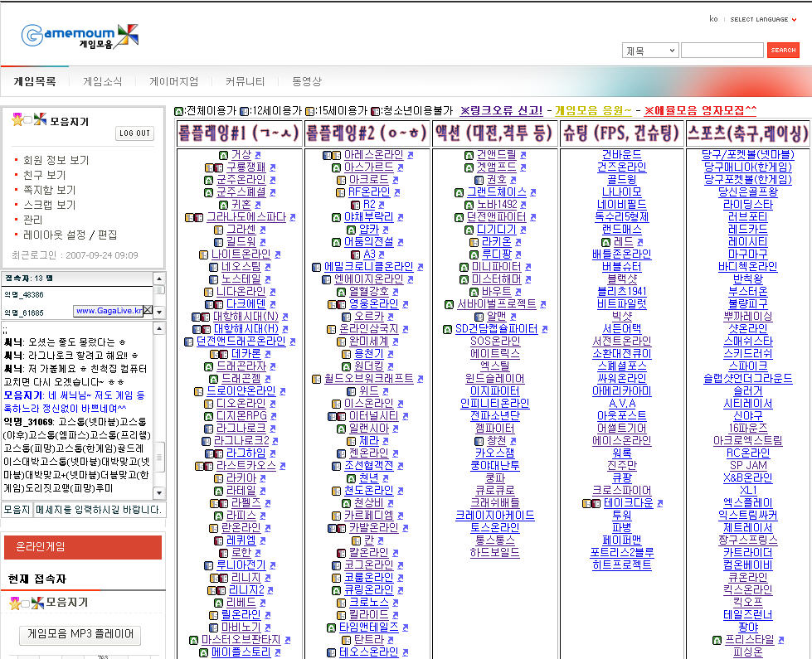Click the chat window scrollbar thumb
This screenshot has width=812, height=659.
pos(159,458)
